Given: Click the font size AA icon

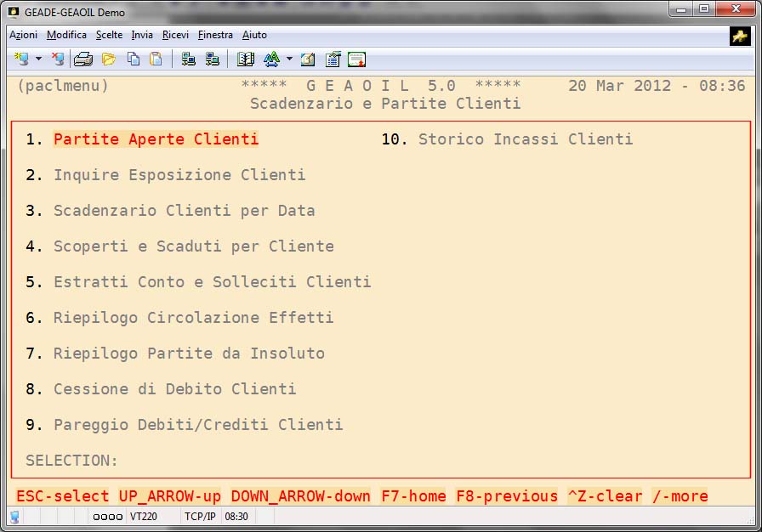Looking at the screenshot, I should click(x=271, y=59).
